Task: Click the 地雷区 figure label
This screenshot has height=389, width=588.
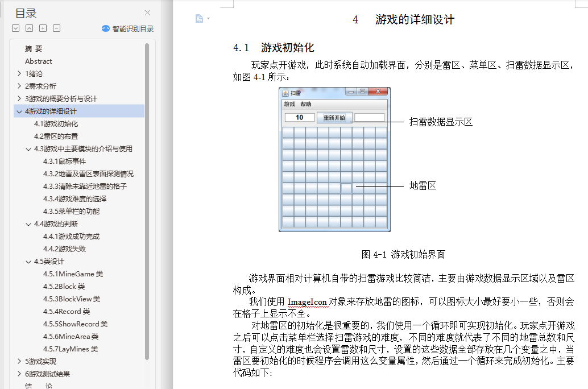Action: click(x=423, y=185)
